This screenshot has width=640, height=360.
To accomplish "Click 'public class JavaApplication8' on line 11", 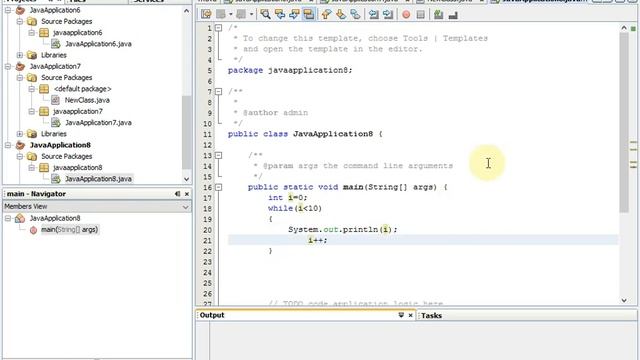I will [300, 134].
